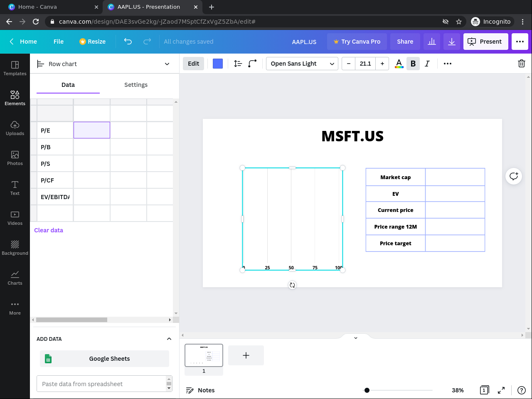The height and width of the screenshot is (399, 532).
Task: Add a comment on the canvas
Action: coord(514,176)
